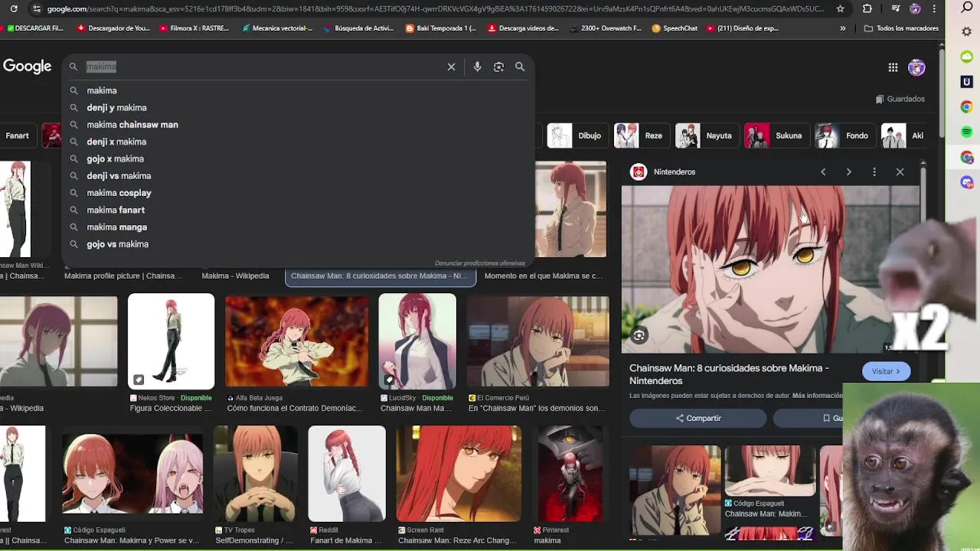Screen dimensions: 980x551
Task: Search inside image with the Lens overlay icon
Action: 639,334
